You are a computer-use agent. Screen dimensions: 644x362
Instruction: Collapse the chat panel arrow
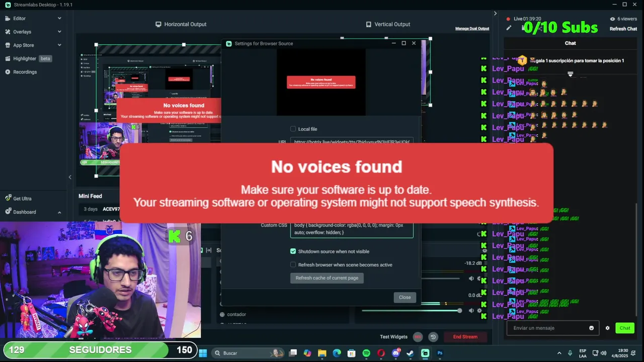(x=495, y=14)
